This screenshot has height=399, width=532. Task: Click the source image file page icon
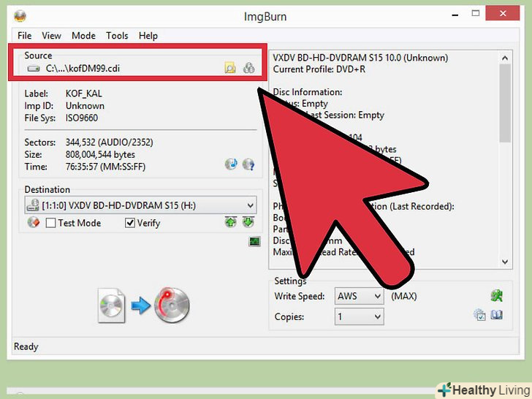tap(112, 305)
